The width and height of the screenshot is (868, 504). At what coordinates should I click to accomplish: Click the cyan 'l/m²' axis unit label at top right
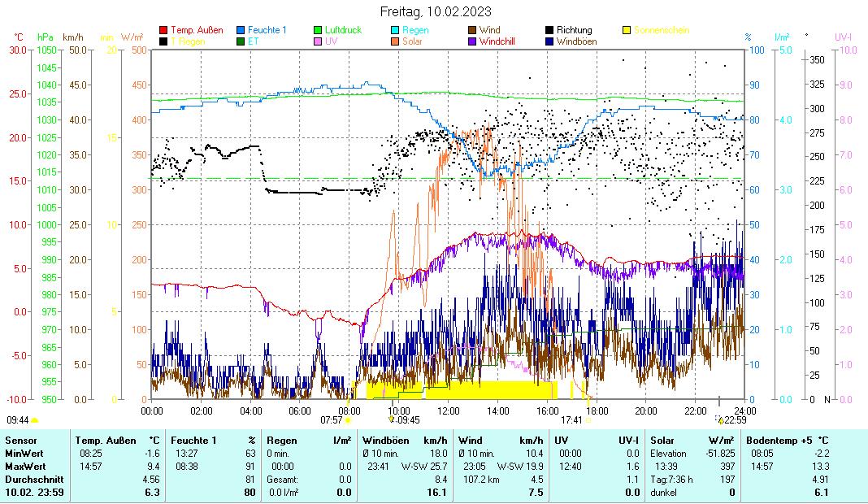tap(782, 37)
